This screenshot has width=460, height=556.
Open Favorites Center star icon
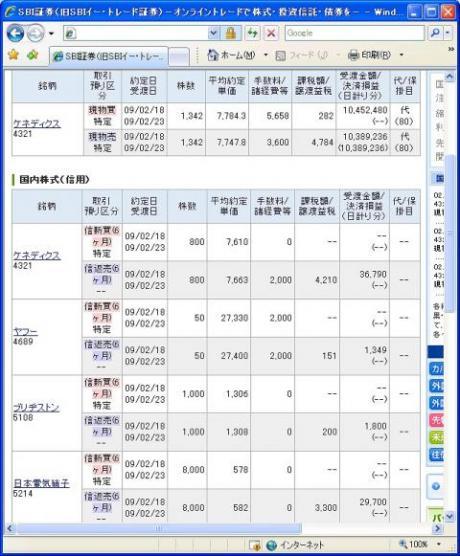click(13, 55)
